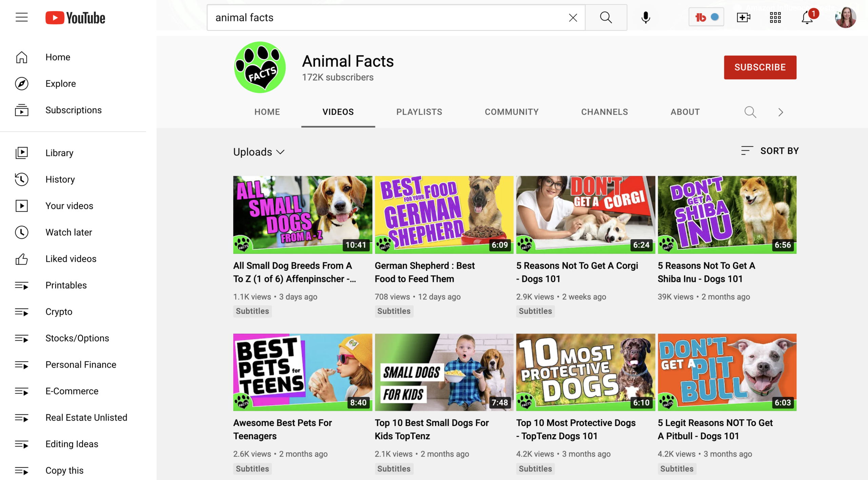Image resolution: width=868 pixels, height=480 pixels.
Task: Switch to the COMMUNITY tab
Action: point(512,112)
